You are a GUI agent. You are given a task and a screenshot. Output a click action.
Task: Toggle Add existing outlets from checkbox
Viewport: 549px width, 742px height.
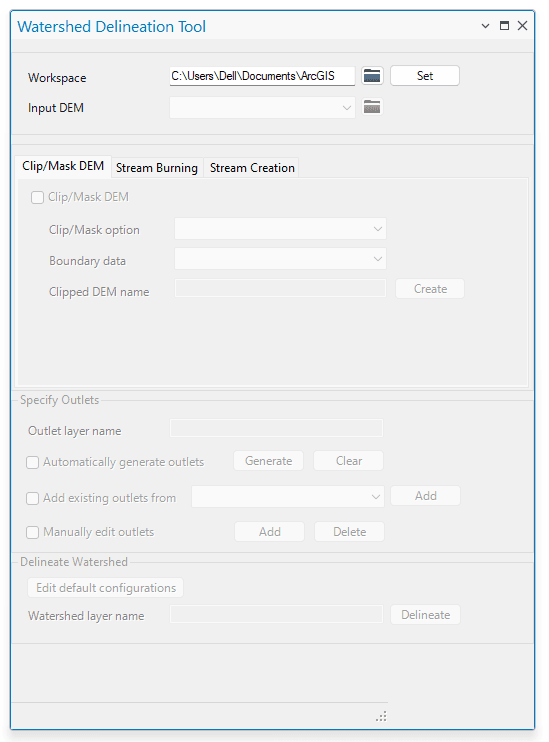coord(32,498)
